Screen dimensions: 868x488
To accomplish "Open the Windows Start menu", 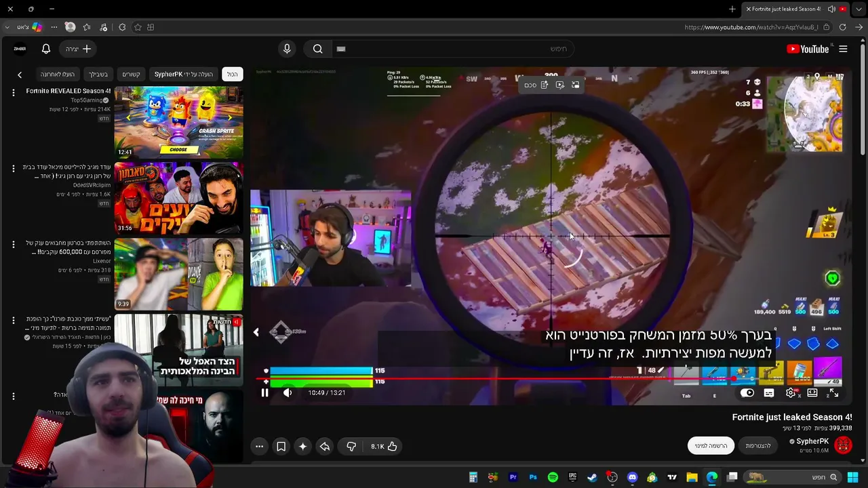I will (x=853, y=478).
